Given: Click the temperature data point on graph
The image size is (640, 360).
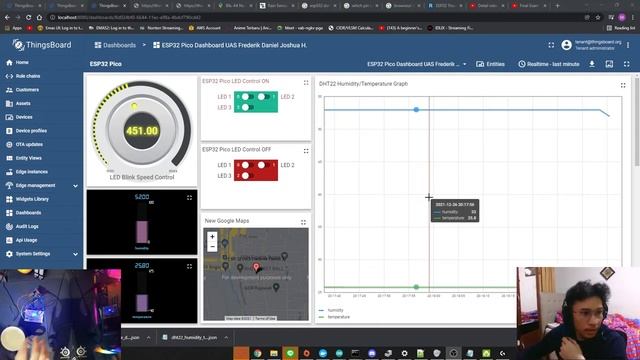Looking at the screenshot, I should (x=416, y=287).
